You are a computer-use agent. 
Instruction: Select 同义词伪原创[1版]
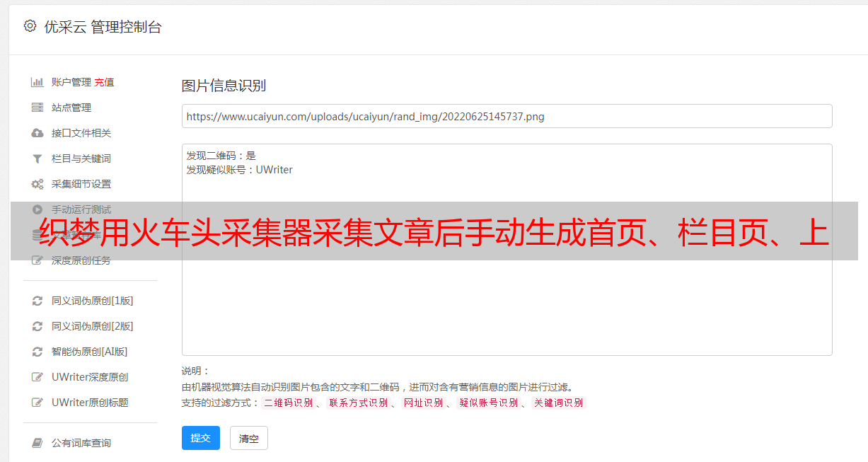point(93,301)
